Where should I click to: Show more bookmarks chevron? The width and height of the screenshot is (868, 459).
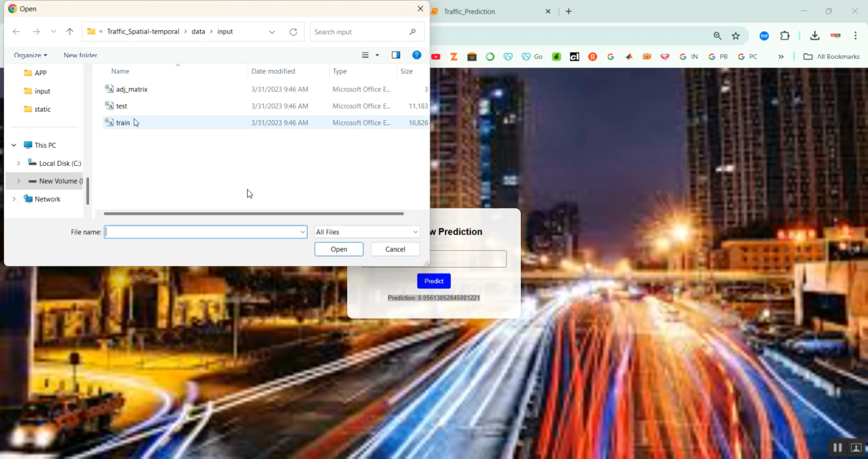coord(781,57)
